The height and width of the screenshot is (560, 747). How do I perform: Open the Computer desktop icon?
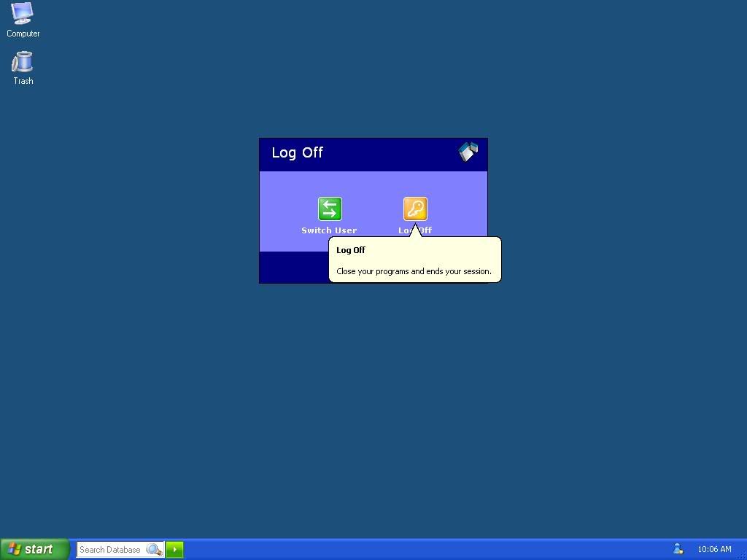[23, 20]
